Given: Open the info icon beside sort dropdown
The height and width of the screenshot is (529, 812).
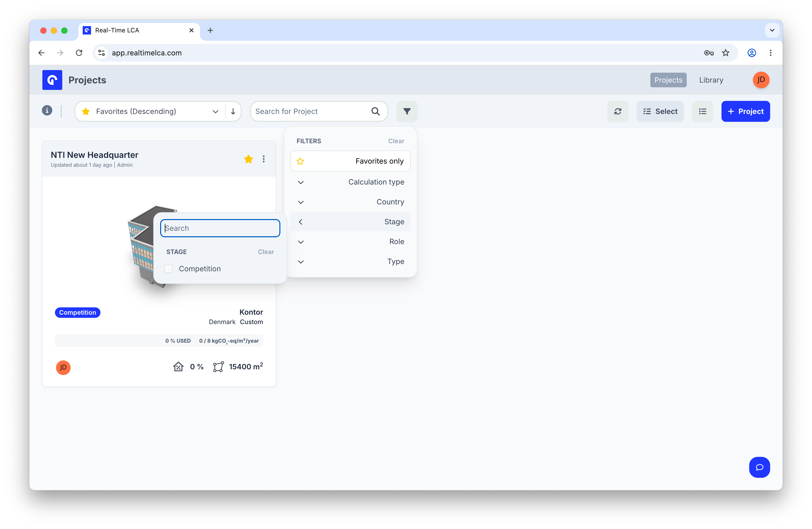Looking at the screenshot, I should click(47, 111).
